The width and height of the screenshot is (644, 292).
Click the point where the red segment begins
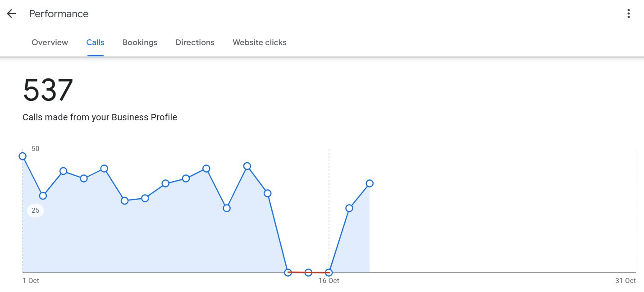[288, 273]
